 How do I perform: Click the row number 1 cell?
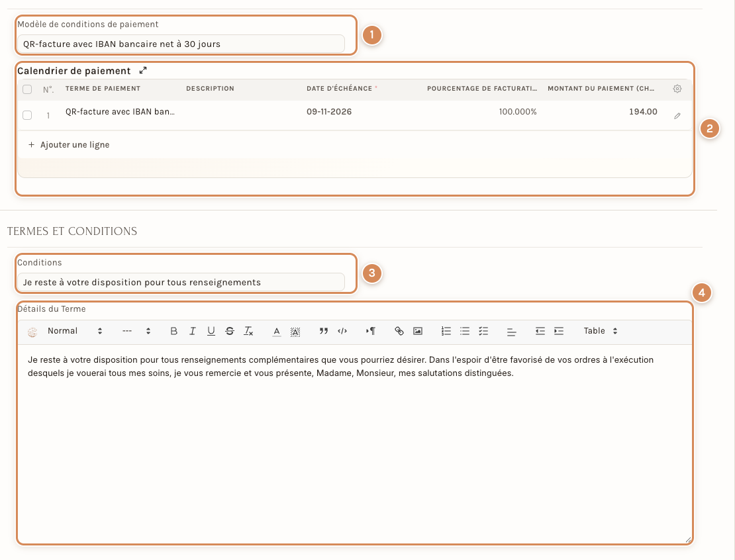(48, 115)
